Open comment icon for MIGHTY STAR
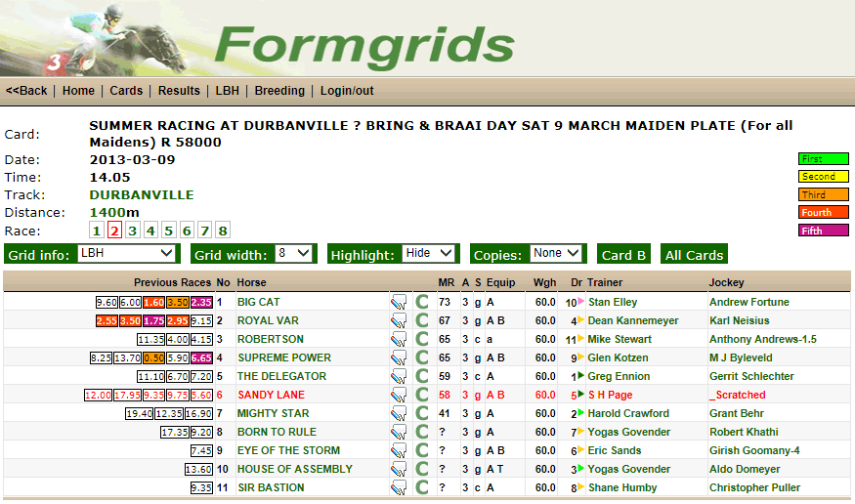855x504 pixels. (x=399, y=413)
